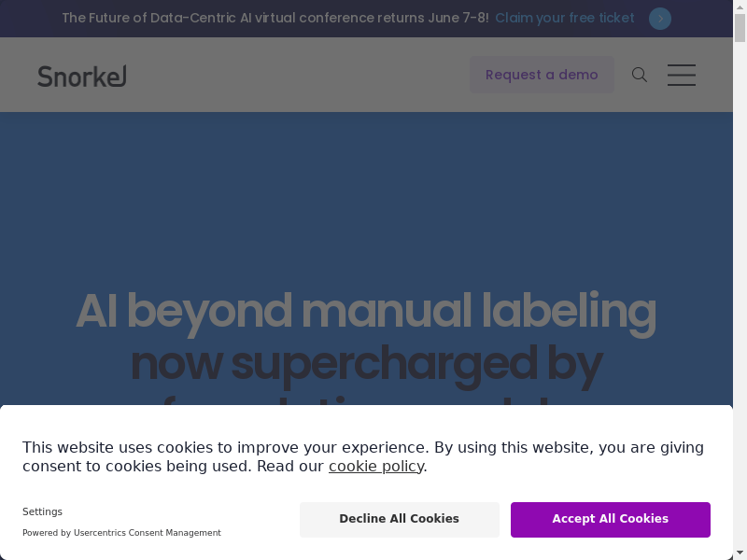Click the Snorkel logo
Viewport: 747px width, 560px height.
coord(82,77)
